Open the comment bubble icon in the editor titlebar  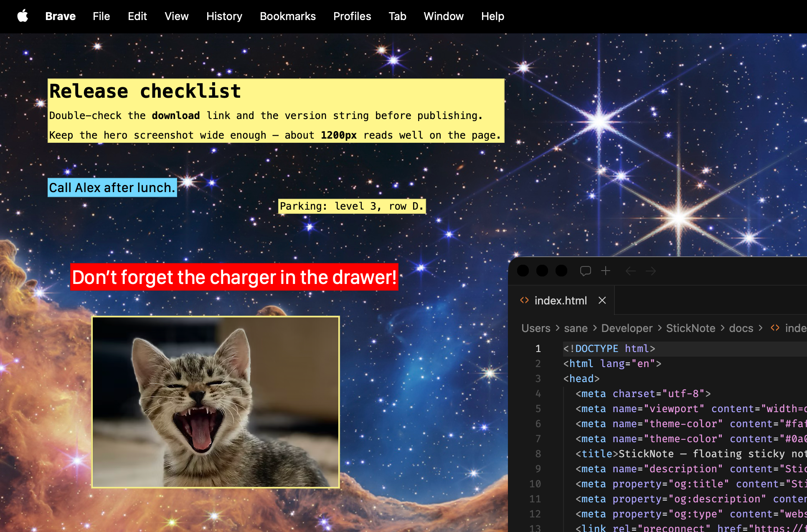coord(586,271)
